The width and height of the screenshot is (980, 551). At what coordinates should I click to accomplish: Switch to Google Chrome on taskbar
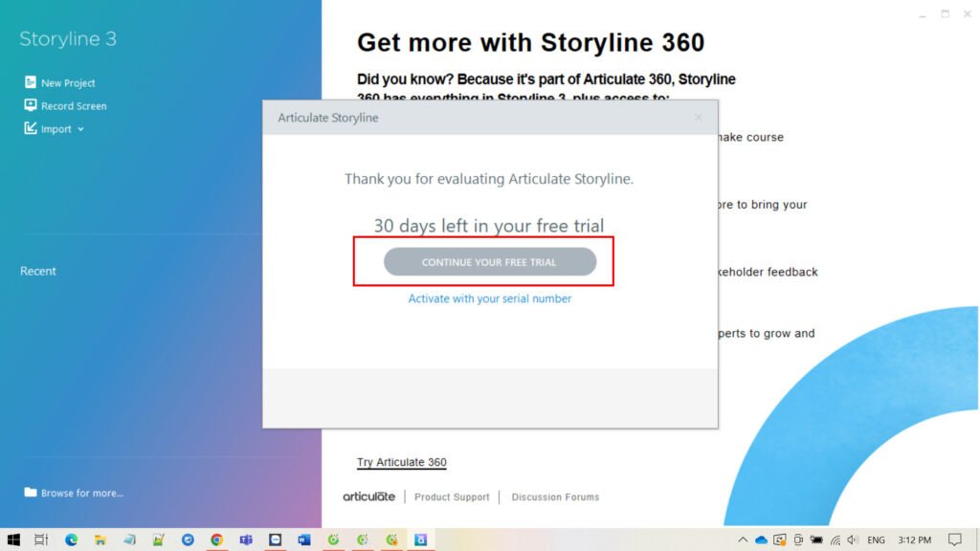pos(217,540)
